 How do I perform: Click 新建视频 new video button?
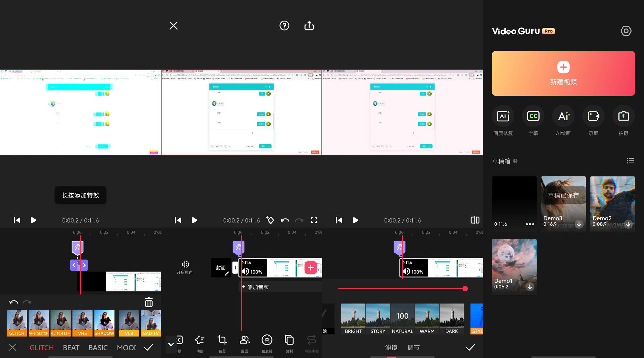click(563, 73)
